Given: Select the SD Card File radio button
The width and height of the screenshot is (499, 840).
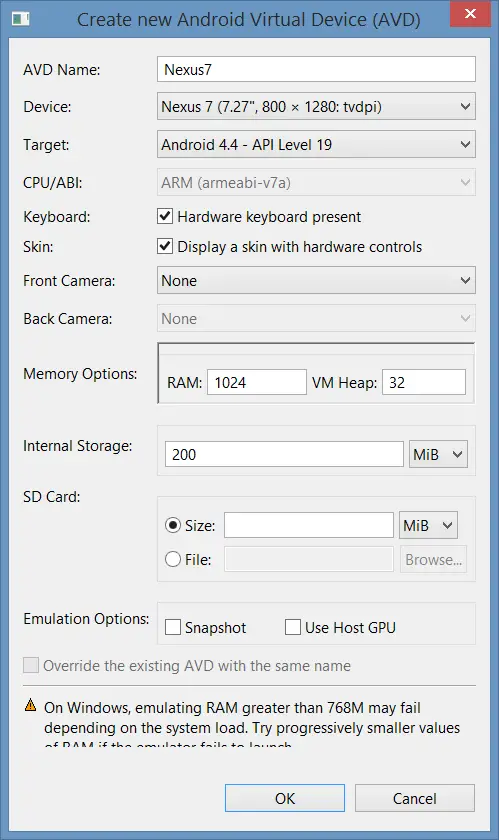Looking at the screenshot, I should (173, 559).
